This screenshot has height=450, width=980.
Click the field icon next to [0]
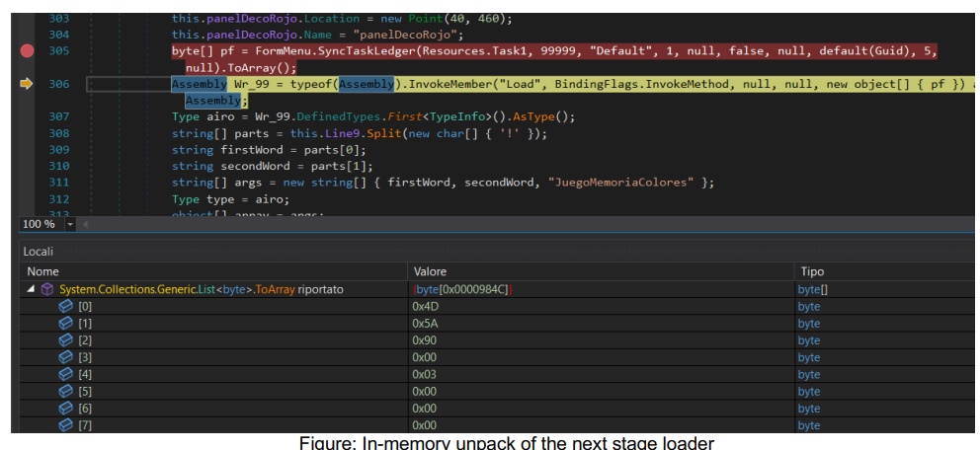point(66,307)
